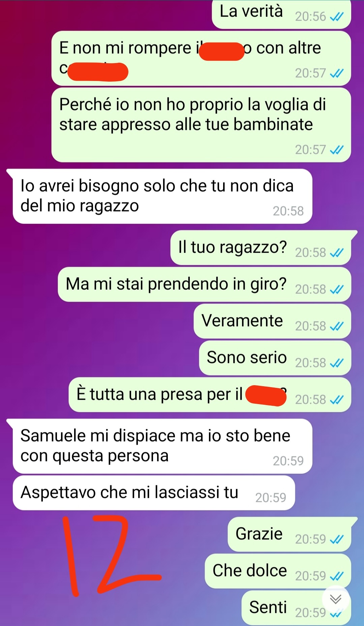Select message 'Io avrei bisogno solo che tu non dica'

coord(162,196)
